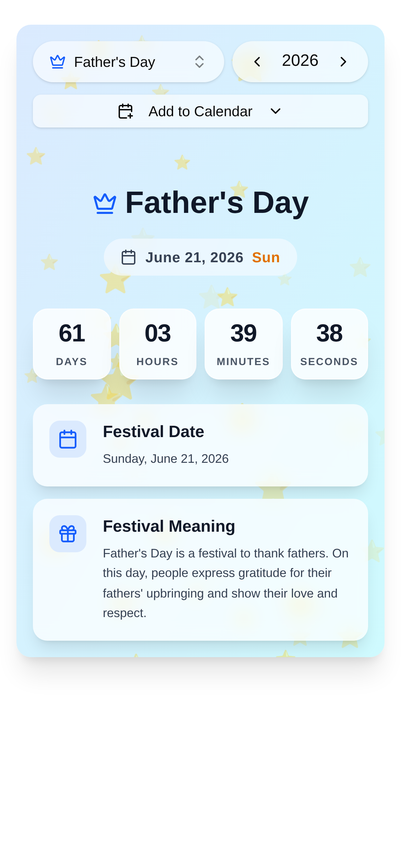
Task: Click the calendar icon in the date pill
Action: point(129,257)
